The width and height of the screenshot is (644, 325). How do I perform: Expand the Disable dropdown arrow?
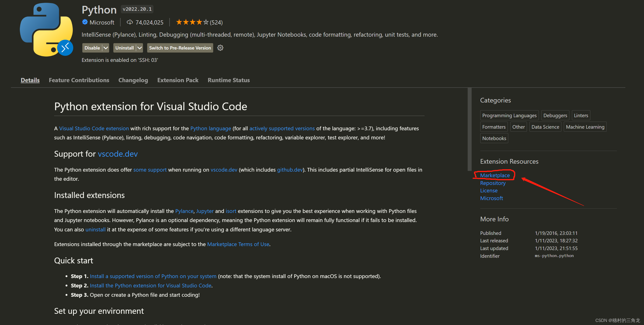point(106,48)
